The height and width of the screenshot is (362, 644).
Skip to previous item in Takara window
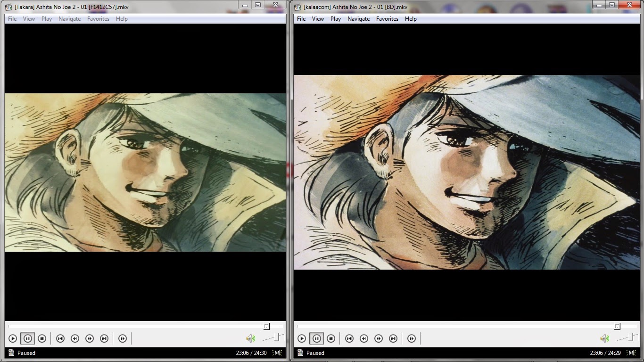point(60,338)
